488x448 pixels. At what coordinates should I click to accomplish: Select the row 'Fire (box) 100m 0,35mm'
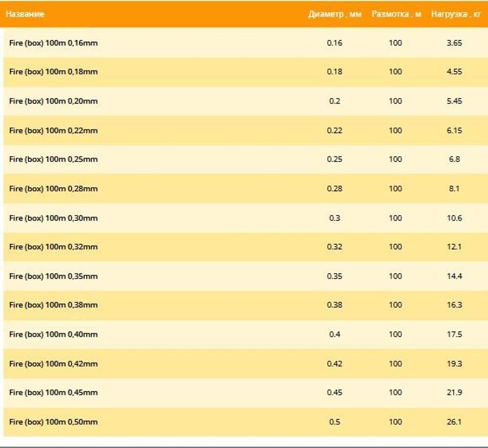[x=245, y=276]
